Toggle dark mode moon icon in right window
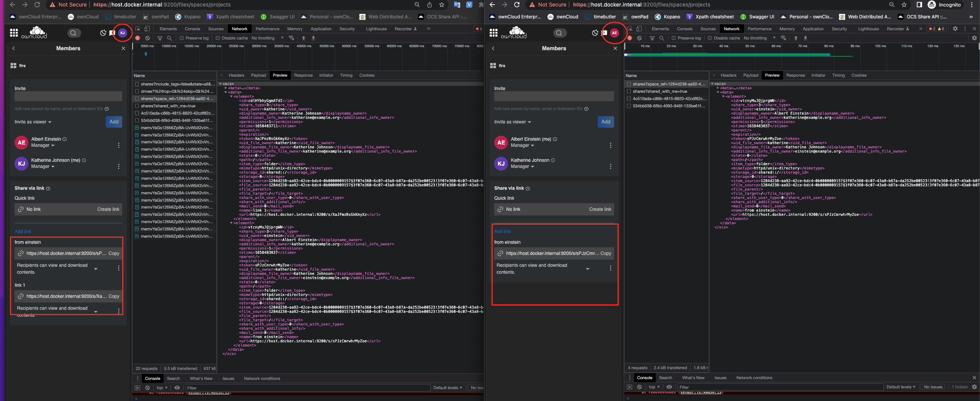The image size is (980, 401). click(x=595, y=33)
